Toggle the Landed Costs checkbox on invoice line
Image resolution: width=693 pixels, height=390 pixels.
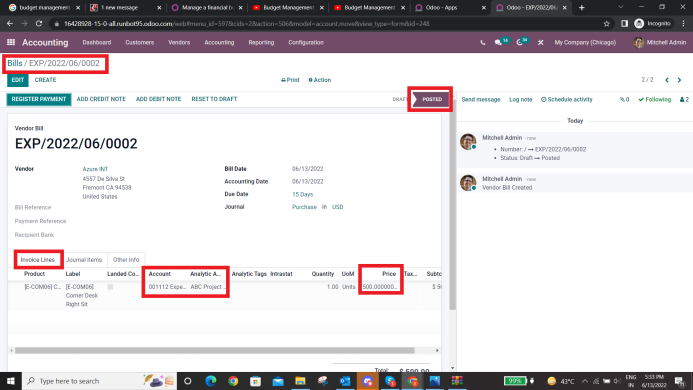coord(110,287)
